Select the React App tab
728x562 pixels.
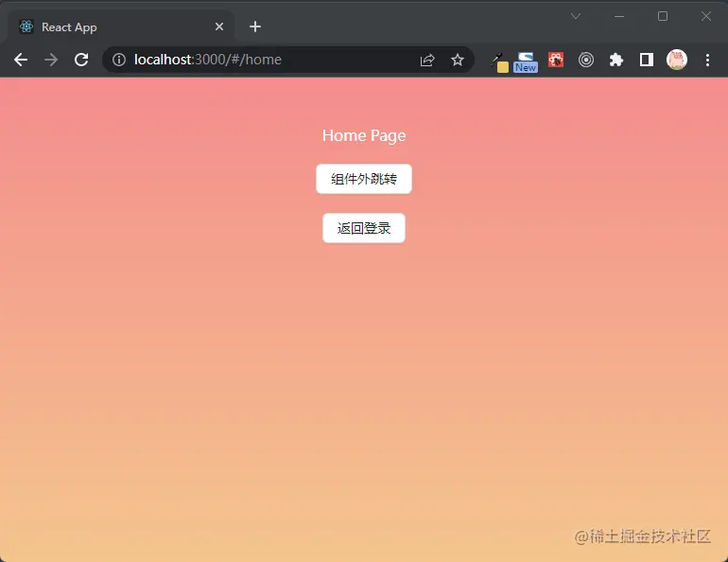[121, 26]
